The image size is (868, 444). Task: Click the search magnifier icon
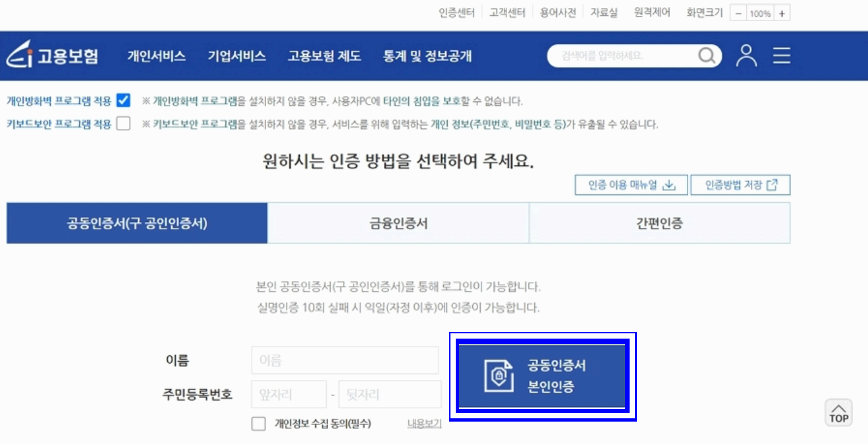point(707,56)
